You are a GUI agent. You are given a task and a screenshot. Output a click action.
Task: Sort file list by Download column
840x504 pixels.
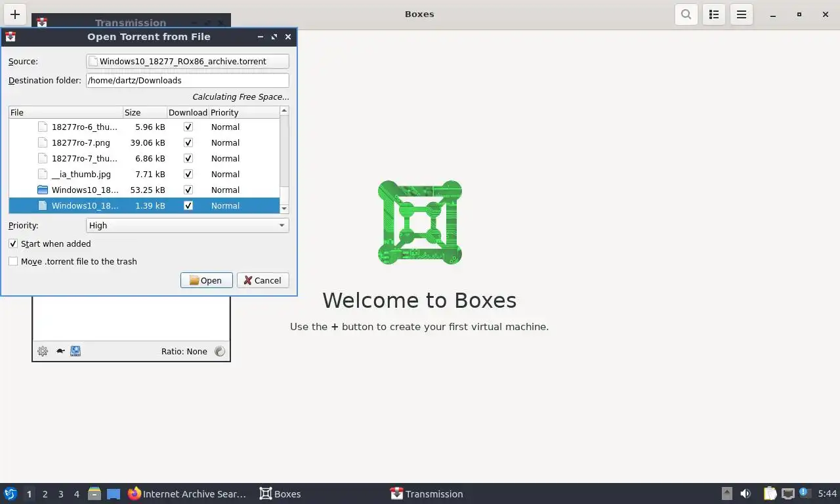click(x=188, y=112)
